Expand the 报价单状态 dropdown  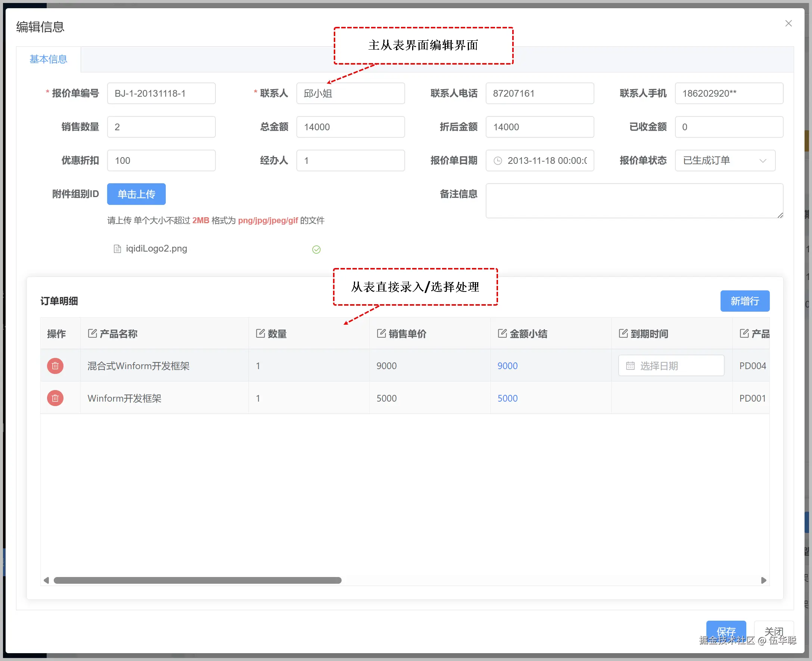click(725, 161)
